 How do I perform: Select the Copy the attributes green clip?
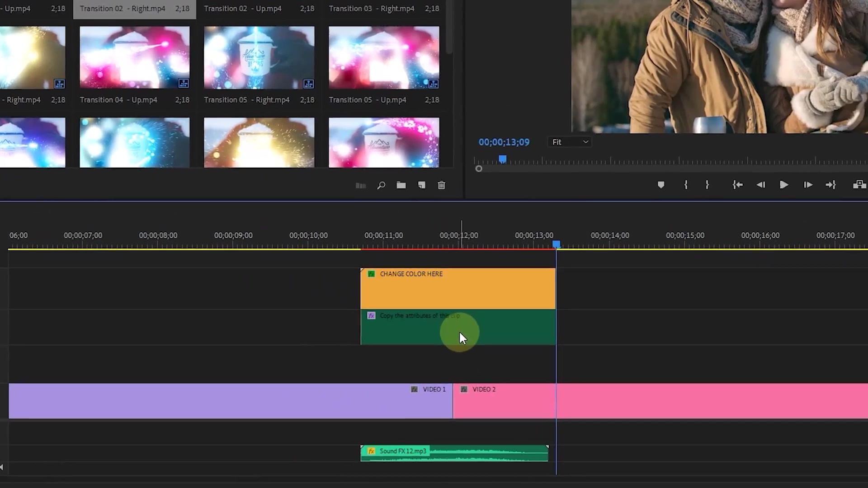pyautogui.click(x=458, y=328)
